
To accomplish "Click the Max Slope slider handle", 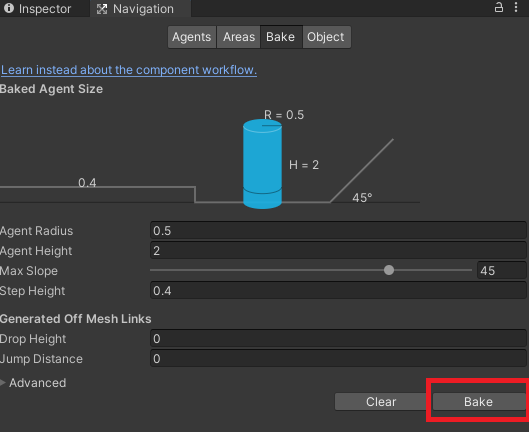I will point(389,270).
